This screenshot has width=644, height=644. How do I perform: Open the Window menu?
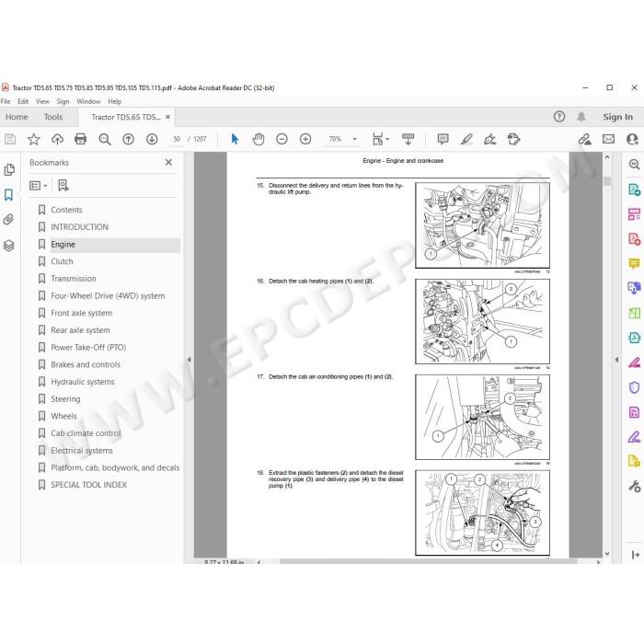coord(88,101)
